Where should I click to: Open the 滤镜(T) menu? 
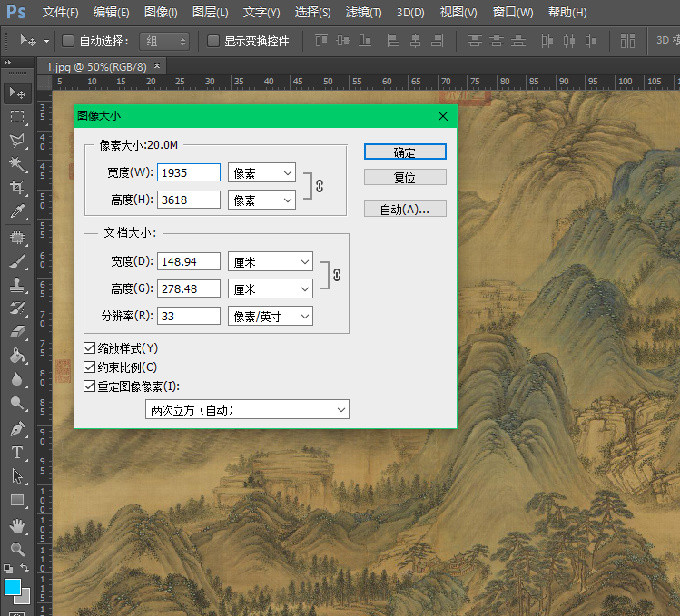pyautogui.click(x=363, y=12)
